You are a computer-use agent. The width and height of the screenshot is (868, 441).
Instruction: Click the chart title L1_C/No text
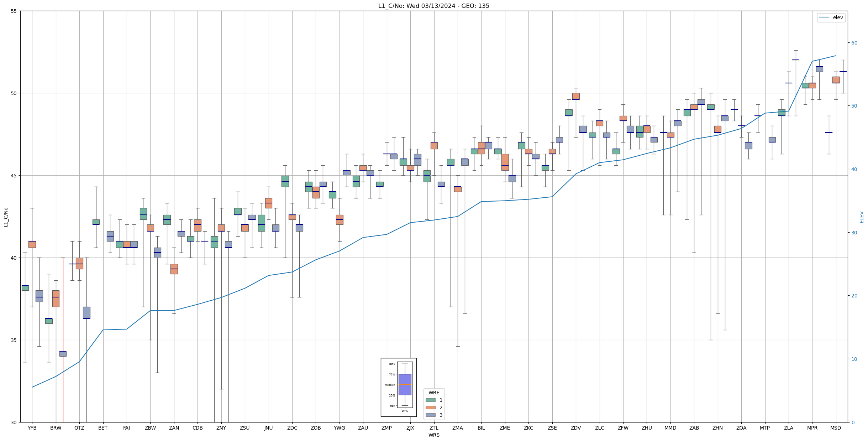[x=433, y=6]
